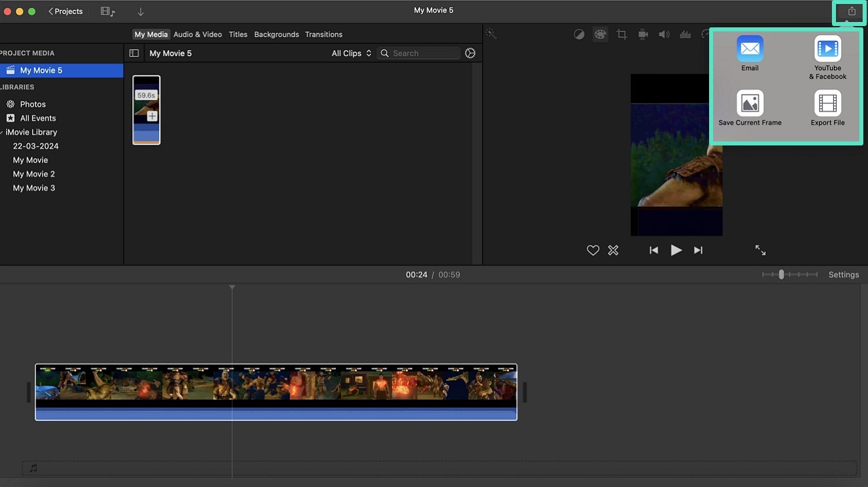Click the 00:59 total duration readout
The width and height of the screenshot is (868, 487).
pyautogui.click(x=449, y=275)
